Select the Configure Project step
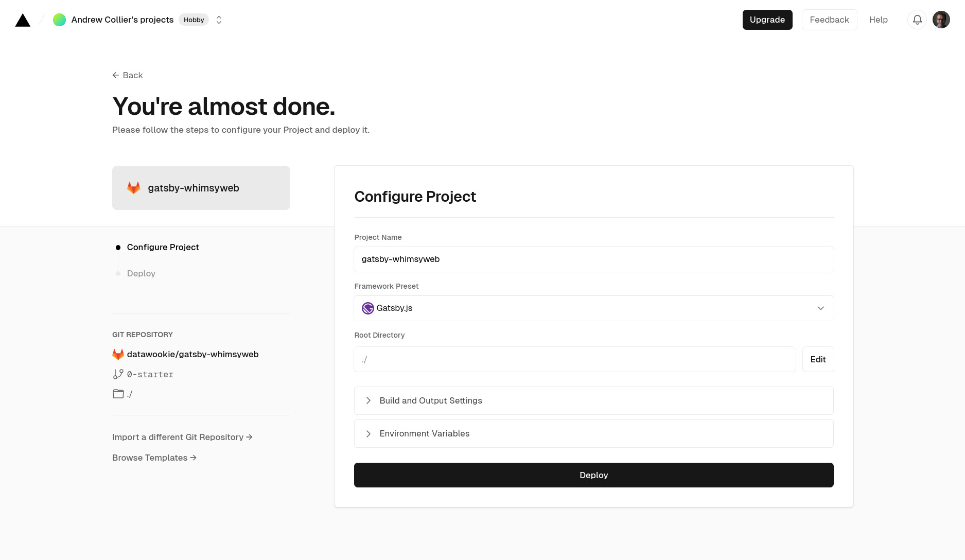 (163, 247)
